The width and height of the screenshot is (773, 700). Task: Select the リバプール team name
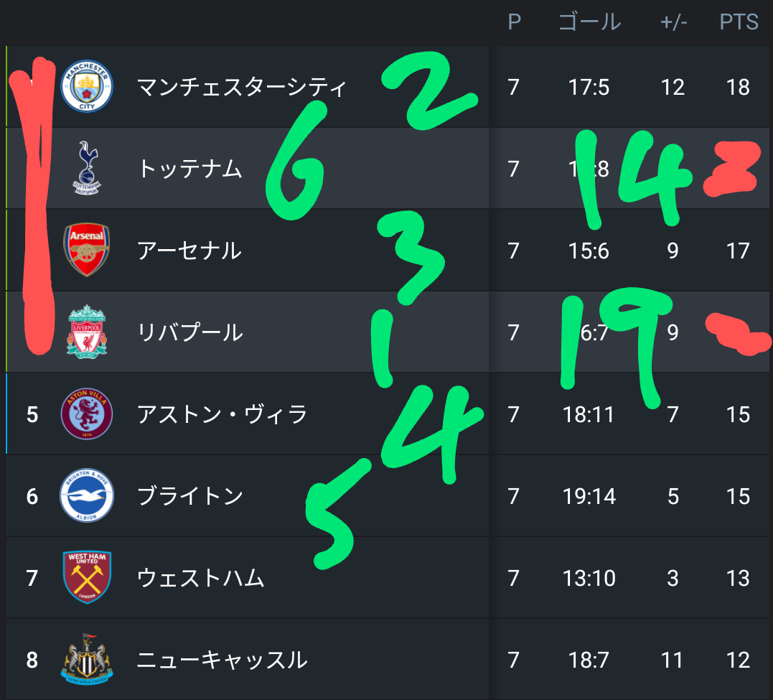coord(189,332)
